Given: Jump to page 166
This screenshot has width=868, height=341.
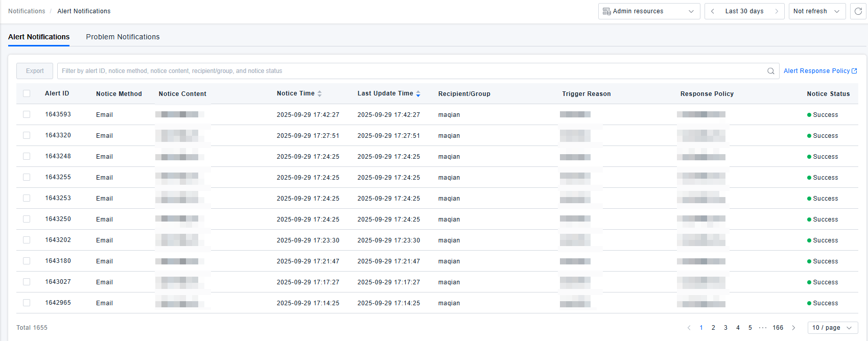Looking at the screenshot, I should pos(778,328).
